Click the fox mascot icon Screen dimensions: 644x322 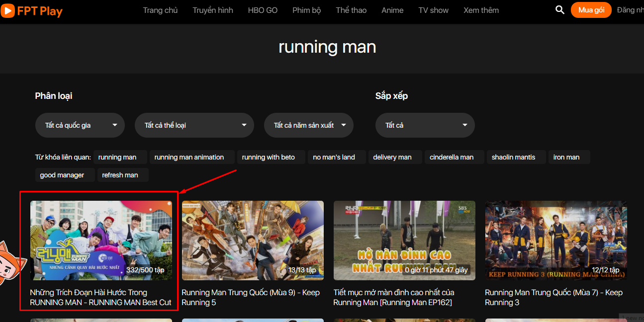(9, 262)
